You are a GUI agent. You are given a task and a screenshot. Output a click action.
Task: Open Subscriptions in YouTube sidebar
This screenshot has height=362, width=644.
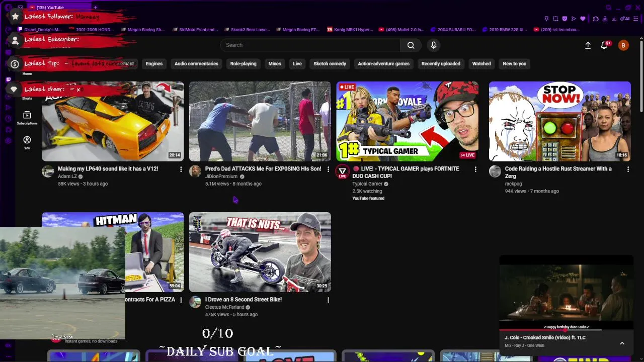(27, 118)
